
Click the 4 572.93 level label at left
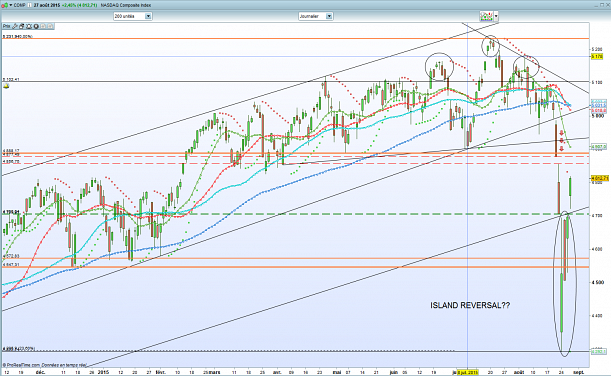[11, 256]
